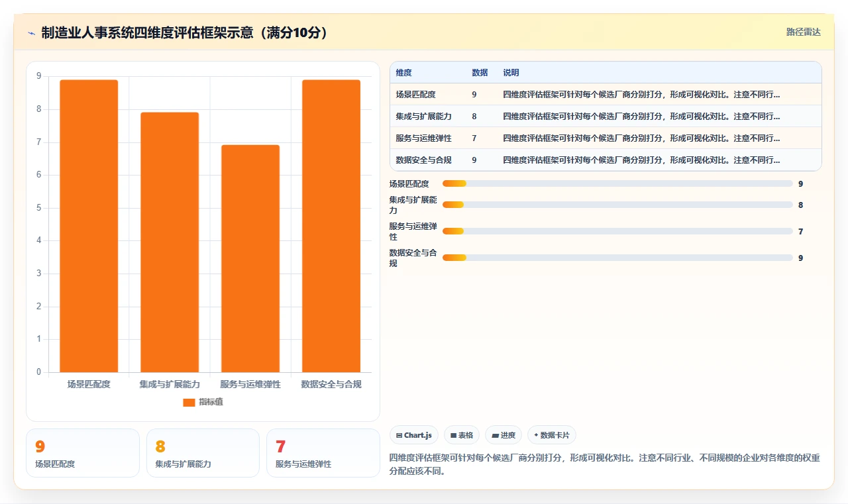
Task: Click the orange legend swatch for 指标值
Action: click(x=189, y=402)
